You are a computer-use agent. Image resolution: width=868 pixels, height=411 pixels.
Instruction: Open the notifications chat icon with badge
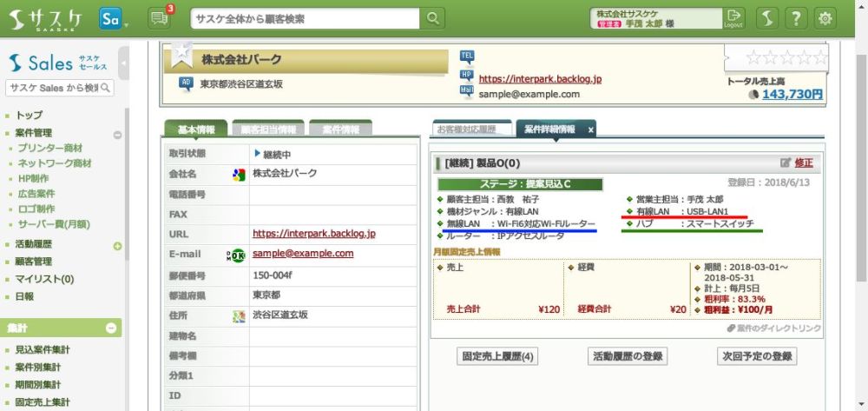point(159,18)
